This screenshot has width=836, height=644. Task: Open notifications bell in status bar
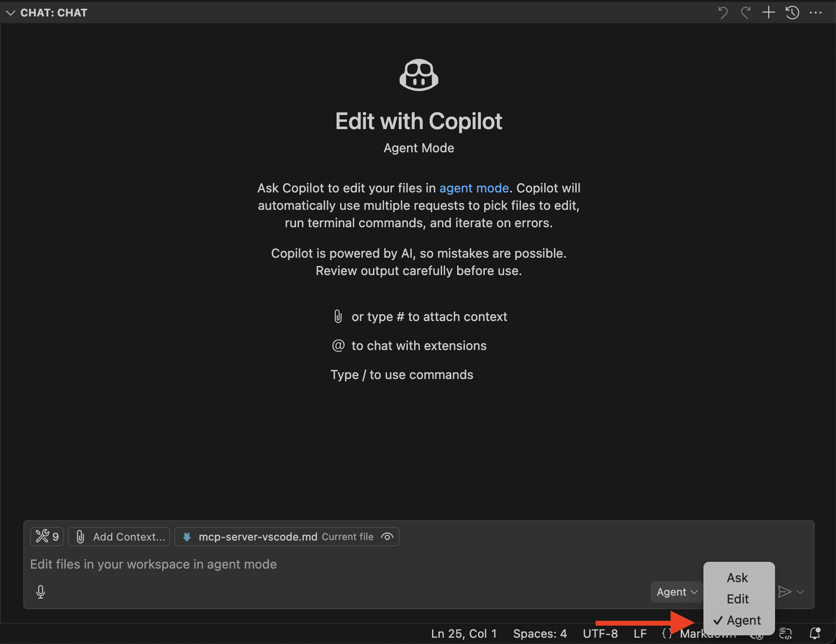tap(815, 633)
